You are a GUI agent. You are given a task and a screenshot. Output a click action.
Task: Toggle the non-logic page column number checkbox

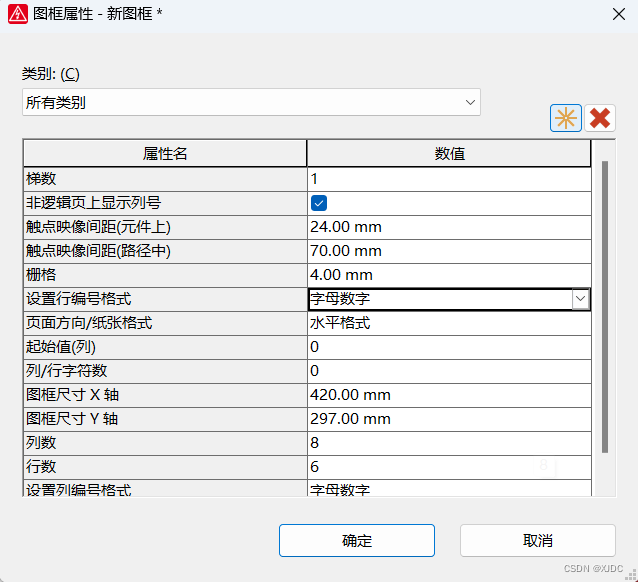click(x=319, y=203)
